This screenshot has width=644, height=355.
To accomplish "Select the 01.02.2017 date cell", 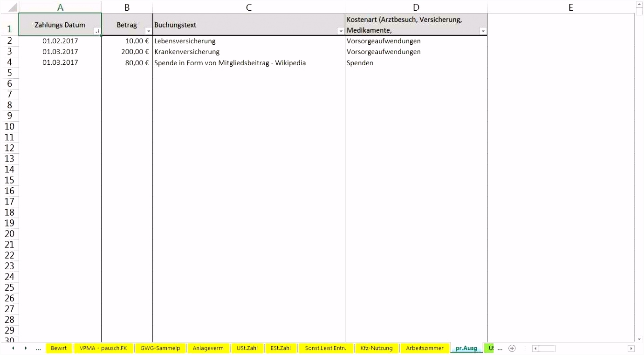I will (x=60, y=41).
